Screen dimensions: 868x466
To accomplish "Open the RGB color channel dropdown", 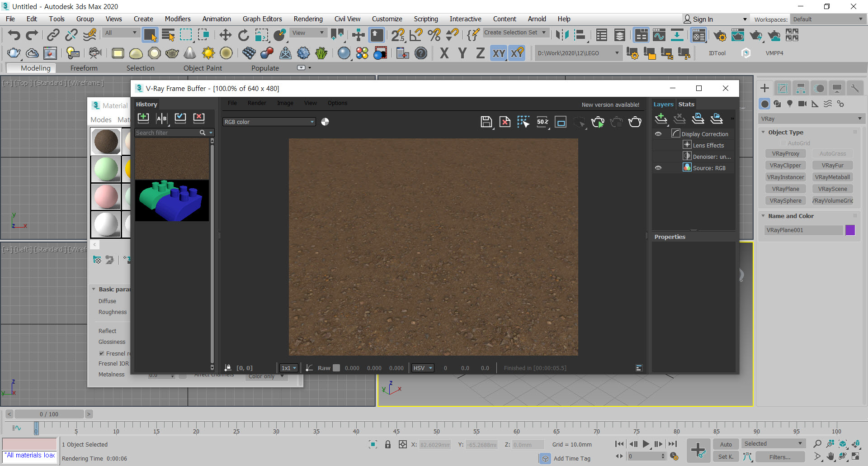I will tap(269, 122).
